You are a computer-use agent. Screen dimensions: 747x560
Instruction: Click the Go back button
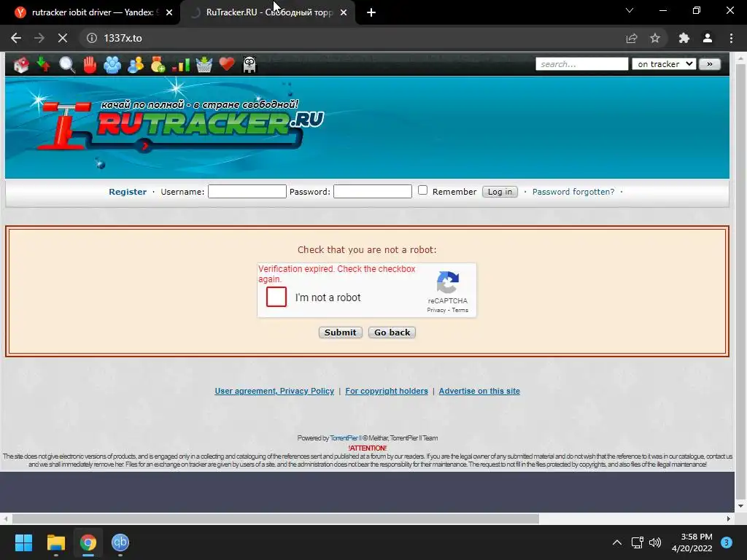coord(392,332)
